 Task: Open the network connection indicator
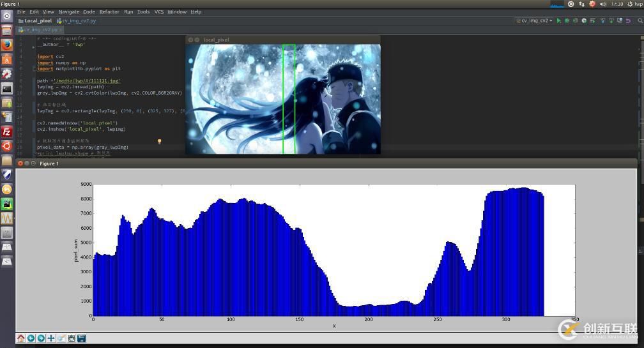pyautogui.click(x=581, y=4)
